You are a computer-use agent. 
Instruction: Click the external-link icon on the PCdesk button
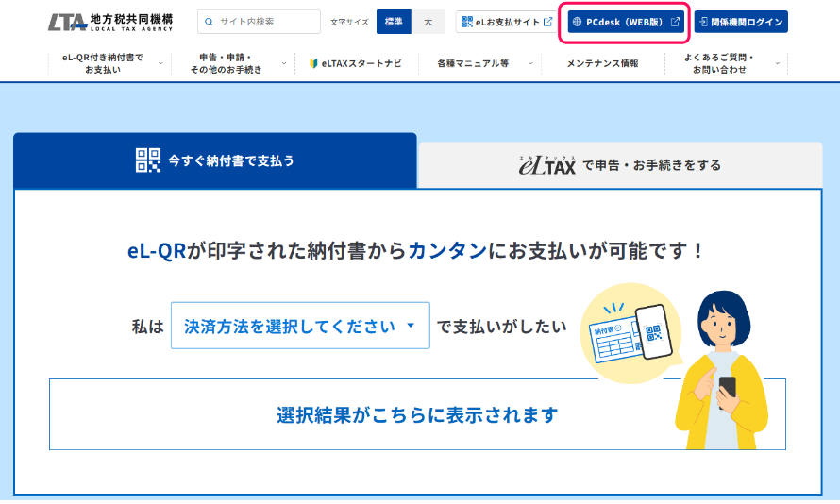675,22
